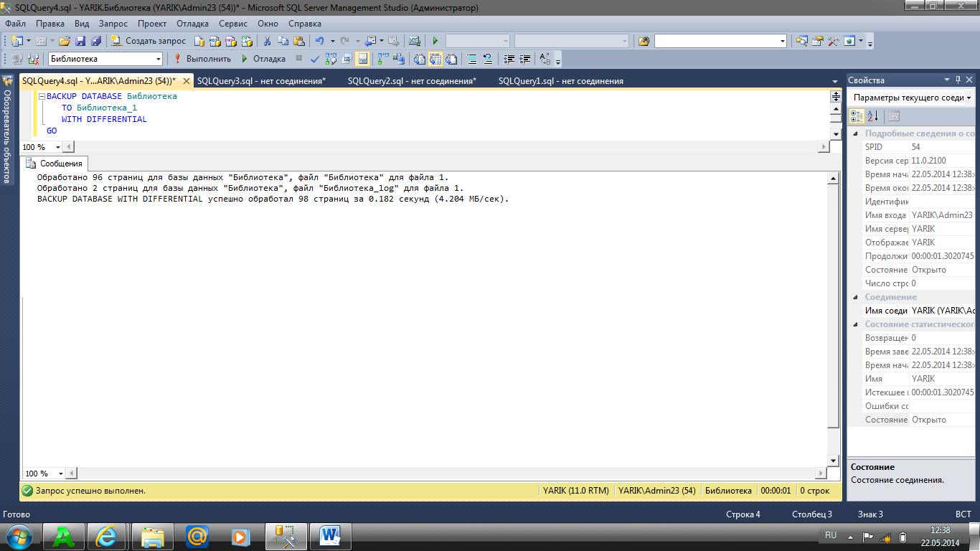Click the green Start arrow in the top toolbar
980x551 pixels.
(435, 41)
